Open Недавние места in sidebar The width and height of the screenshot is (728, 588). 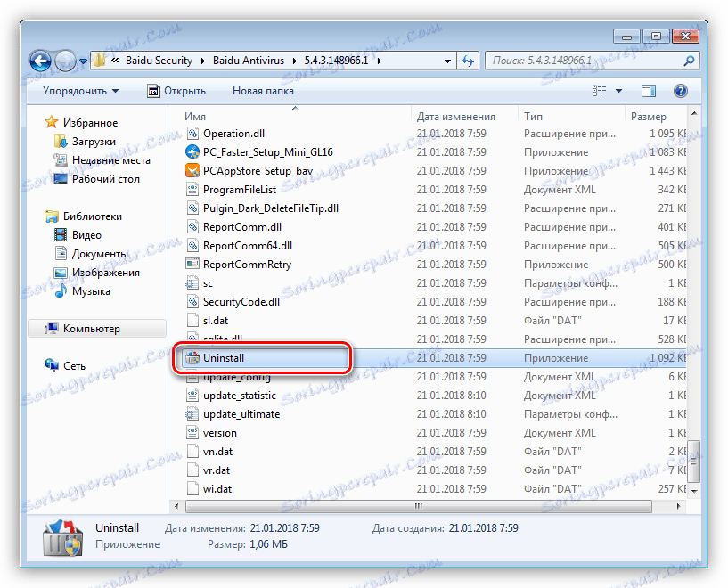point(111,160)
